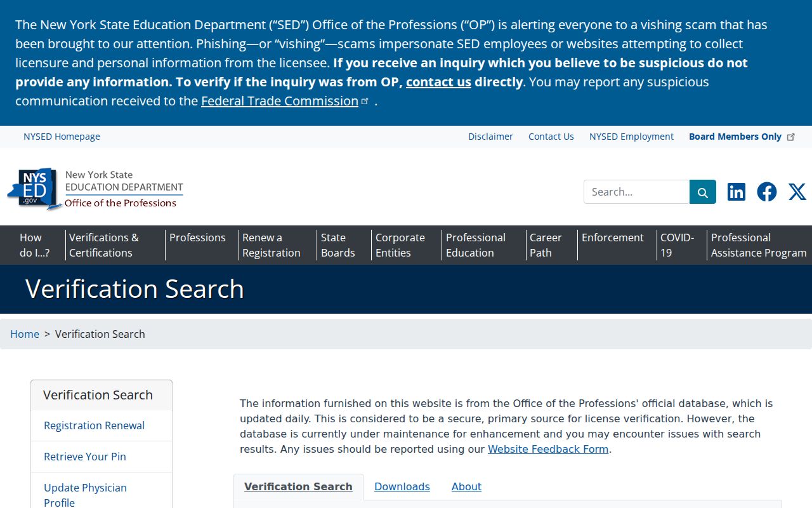812x508 pixels.
Task: Open the Facebook social icon
Action: (767, 192)
